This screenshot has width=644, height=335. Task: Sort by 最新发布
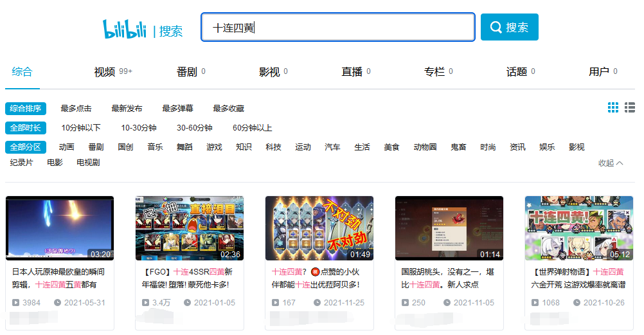pyautogui.click(x=127, y=109)
